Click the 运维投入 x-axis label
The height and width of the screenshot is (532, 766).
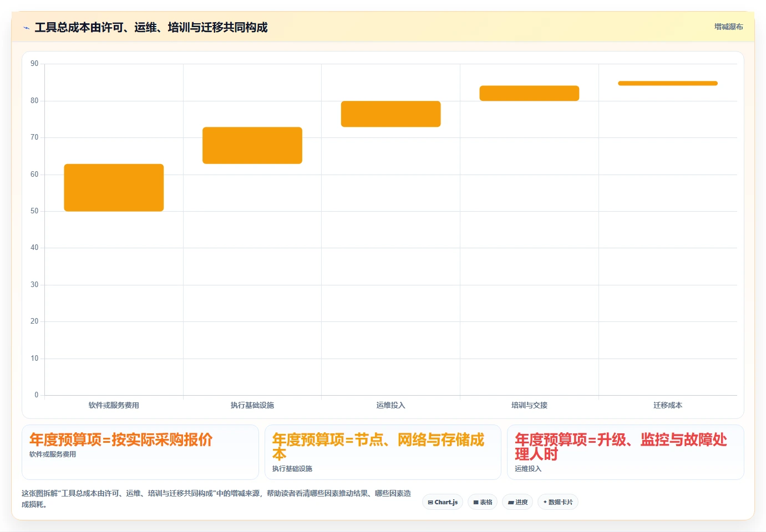[x=390, y=405]
